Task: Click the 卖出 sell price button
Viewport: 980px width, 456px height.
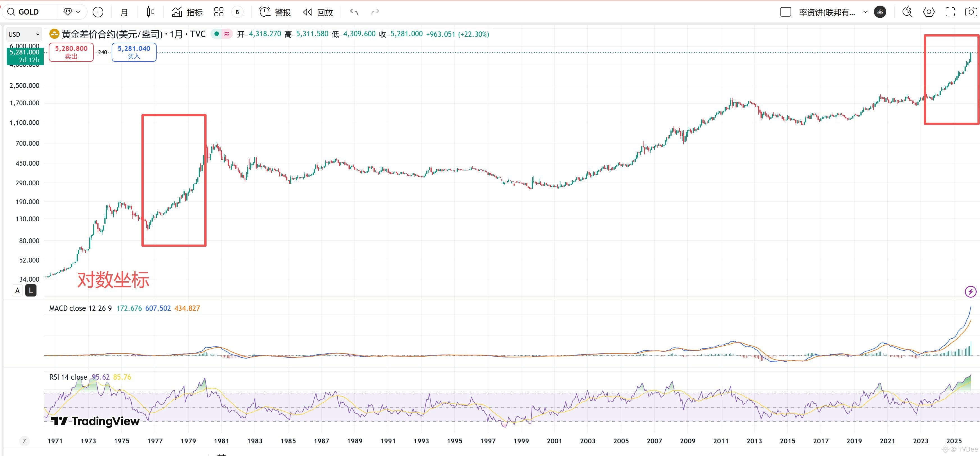Action: tap(71, 52)
